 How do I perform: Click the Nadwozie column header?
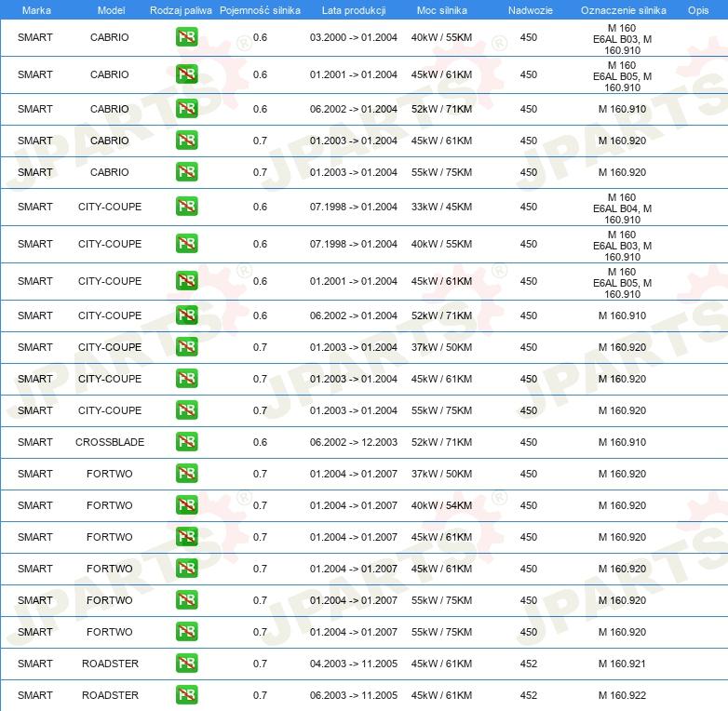[x=531, y=10]
